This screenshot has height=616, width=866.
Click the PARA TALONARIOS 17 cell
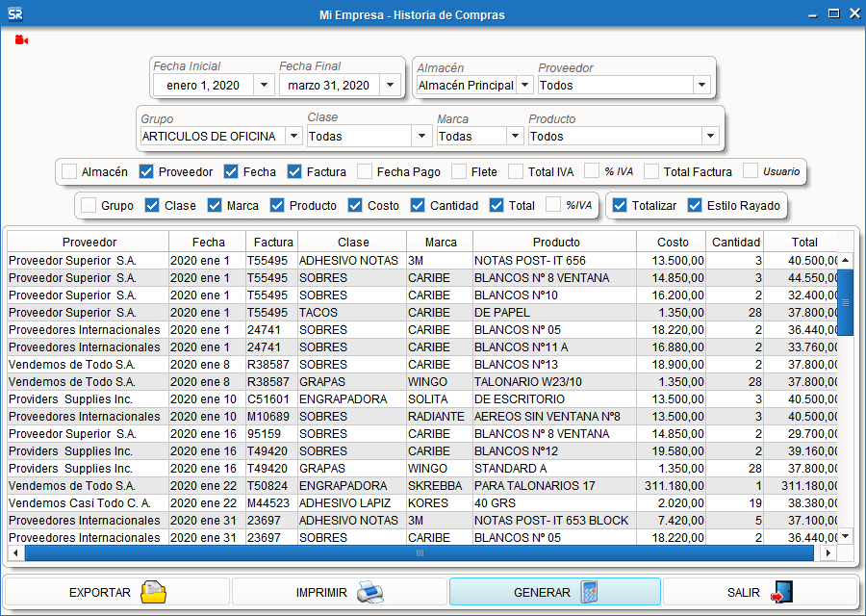tap(554, 486)
